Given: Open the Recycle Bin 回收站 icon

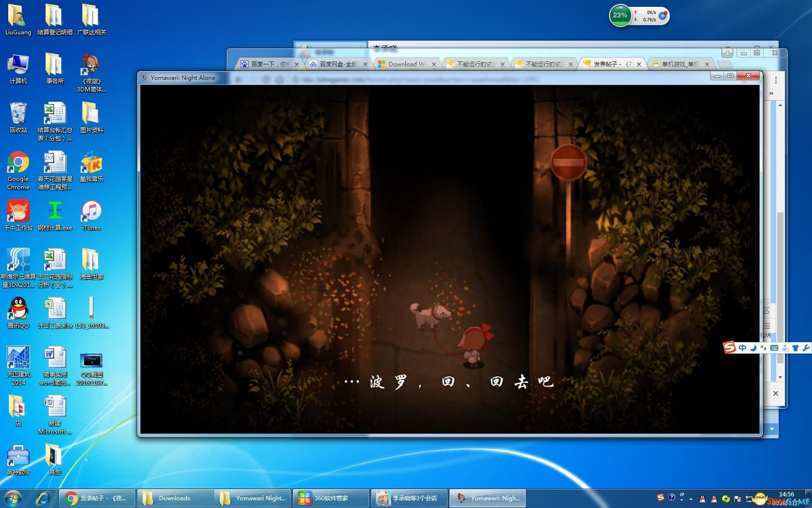Looking at the screenshot, I should click(x=18, y=114).
